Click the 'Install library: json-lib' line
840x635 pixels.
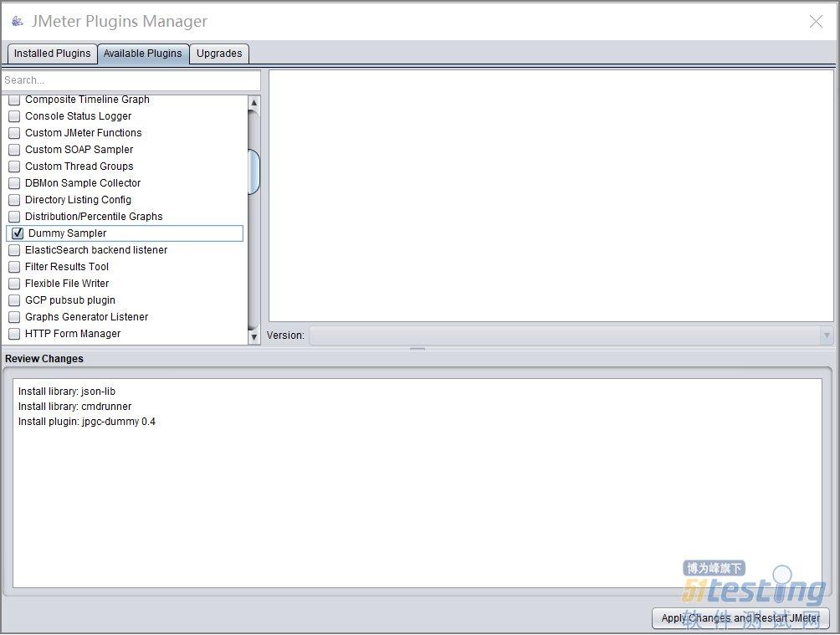tap(67, 392)
